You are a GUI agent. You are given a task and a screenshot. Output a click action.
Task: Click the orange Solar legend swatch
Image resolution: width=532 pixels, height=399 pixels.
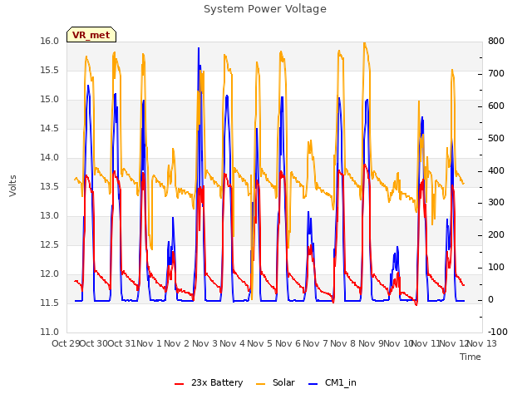[260, 384]
